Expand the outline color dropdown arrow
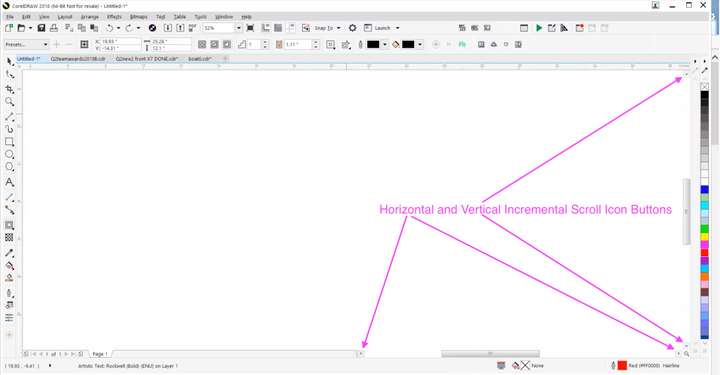Viewport: 720px width, 375px height. pos(384,45)
